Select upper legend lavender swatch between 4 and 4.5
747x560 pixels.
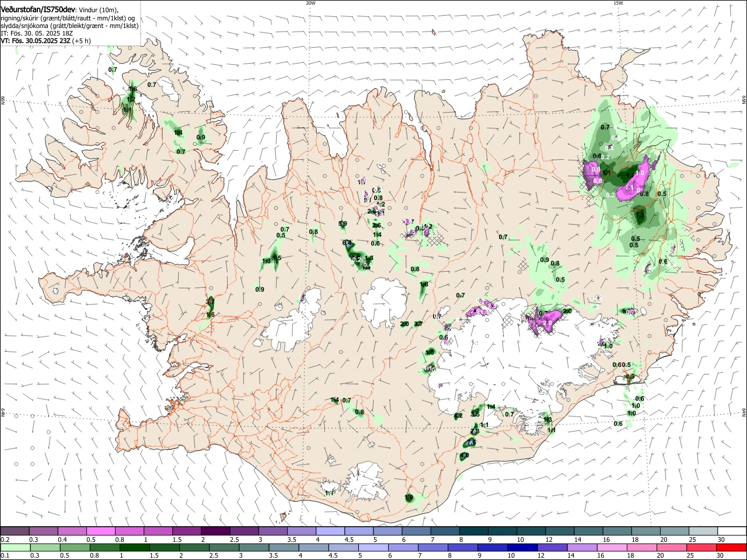[x=330, y=531]
